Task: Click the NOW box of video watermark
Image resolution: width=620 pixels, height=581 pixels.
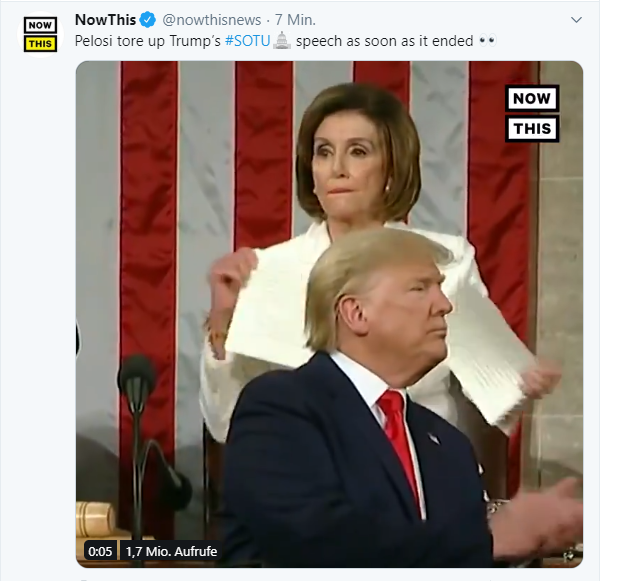Action: point(532,98)
